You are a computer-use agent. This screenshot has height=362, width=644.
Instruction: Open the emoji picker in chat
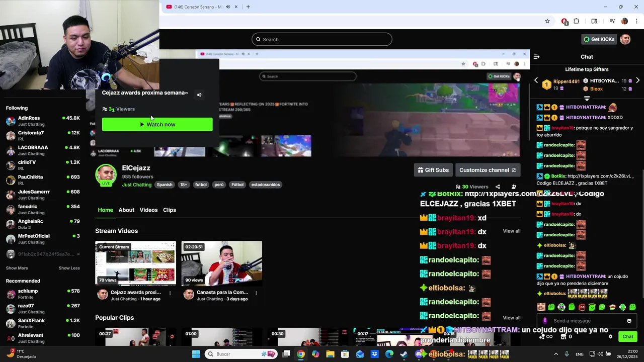click(629, 321)
